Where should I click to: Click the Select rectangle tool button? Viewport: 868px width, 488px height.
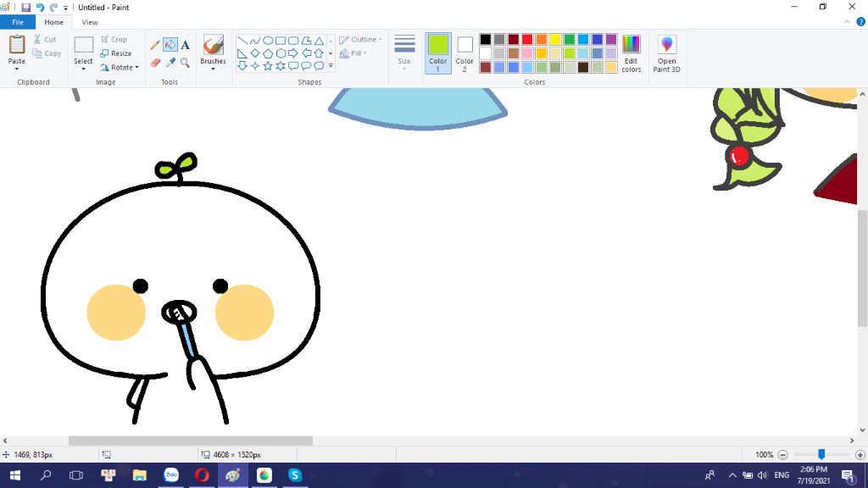click(84, 46)
